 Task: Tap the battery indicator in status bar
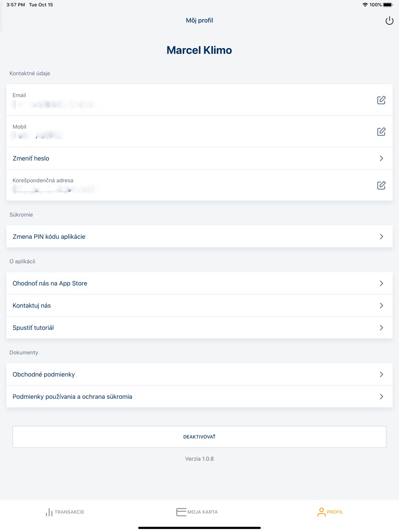pos(388,5)
